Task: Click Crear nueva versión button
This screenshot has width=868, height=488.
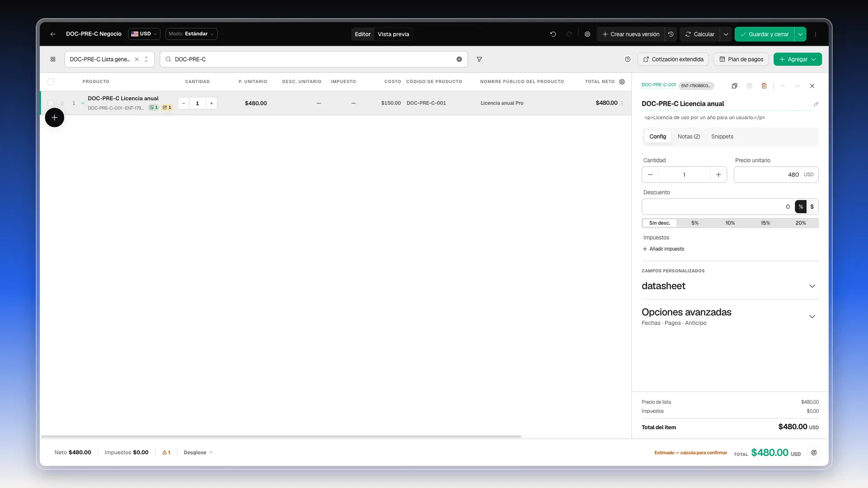Action: coord(631,34)
